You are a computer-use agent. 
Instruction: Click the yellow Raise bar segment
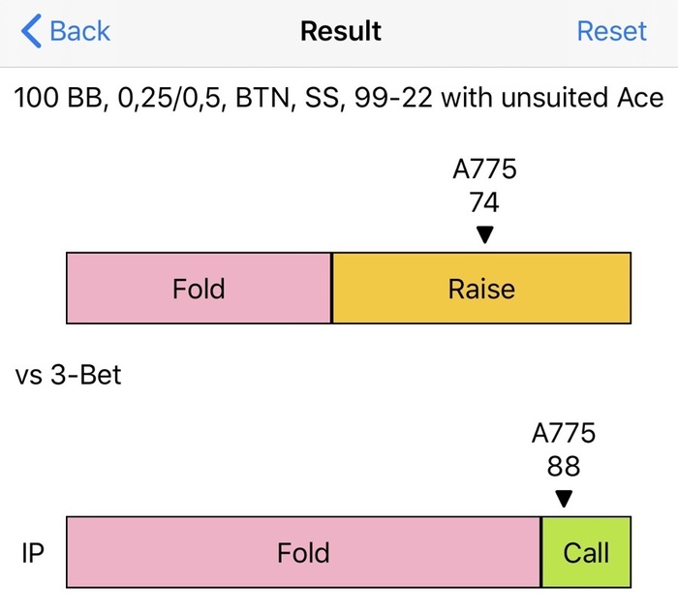(x=481, y=288)
